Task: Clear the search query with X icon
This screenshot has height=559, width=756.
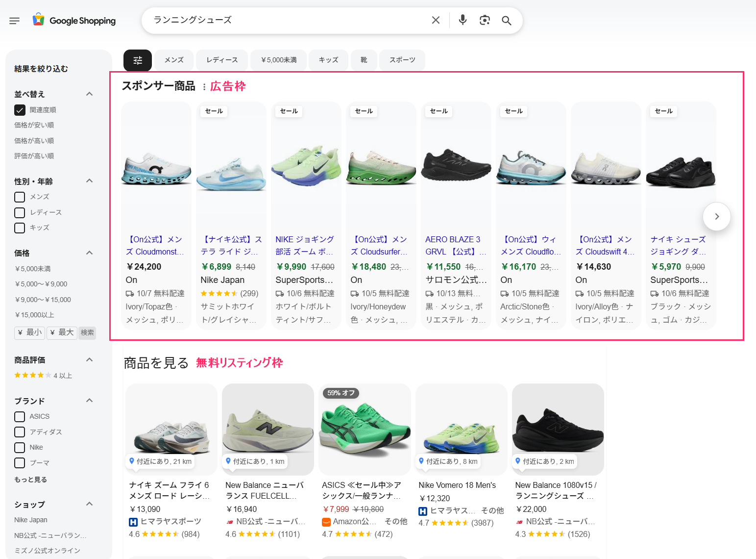Action: (x=436, y=20)
